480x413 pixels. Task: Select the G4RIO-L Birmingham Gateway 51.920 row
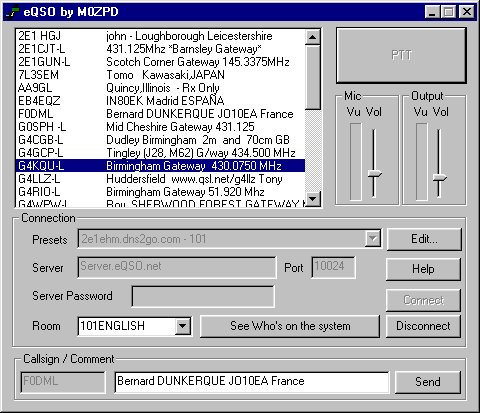[x=160, y=192]
